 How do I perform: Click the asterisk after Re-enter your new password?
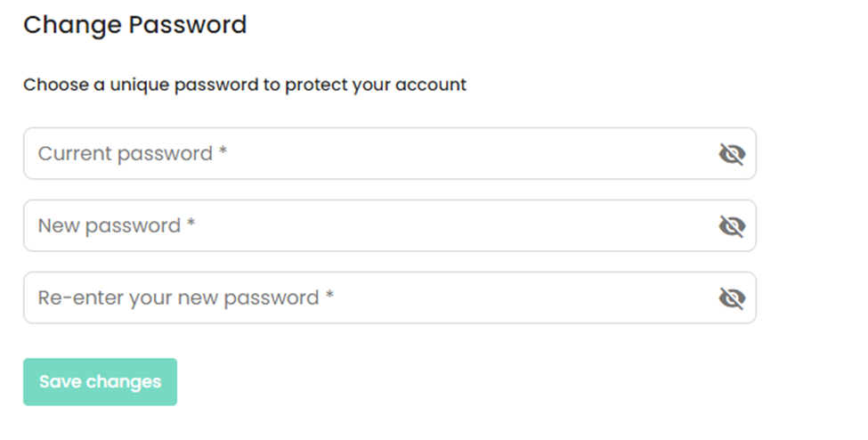pyautogui.click(x=329, y=296)
